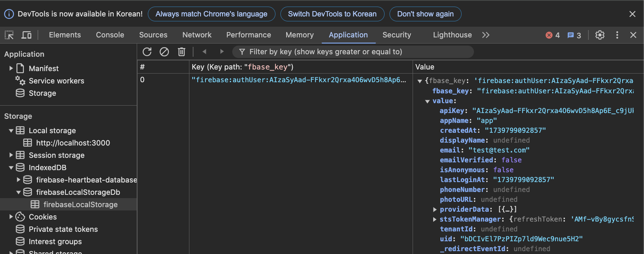644x254 pixels.
Task: Refresh the IndexedDB data view
Action: tap(147, 52)
